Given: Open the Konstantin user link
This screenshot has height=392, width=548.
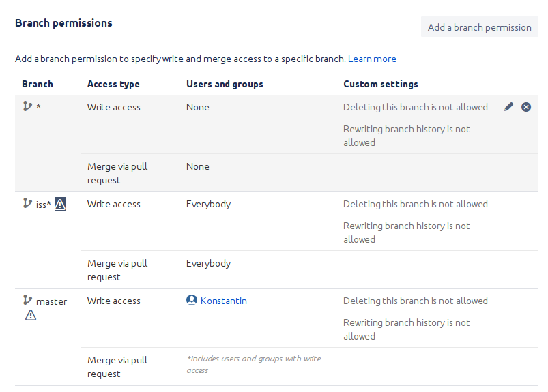Looking at the screenshot, I should coord(224,301).
